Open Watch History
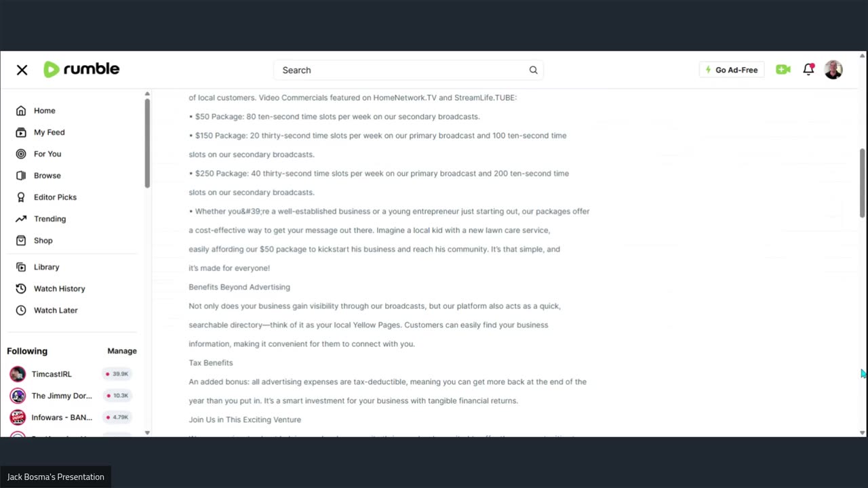The width and height of the screenshot is (868, 488). click(x=59, y=289)
